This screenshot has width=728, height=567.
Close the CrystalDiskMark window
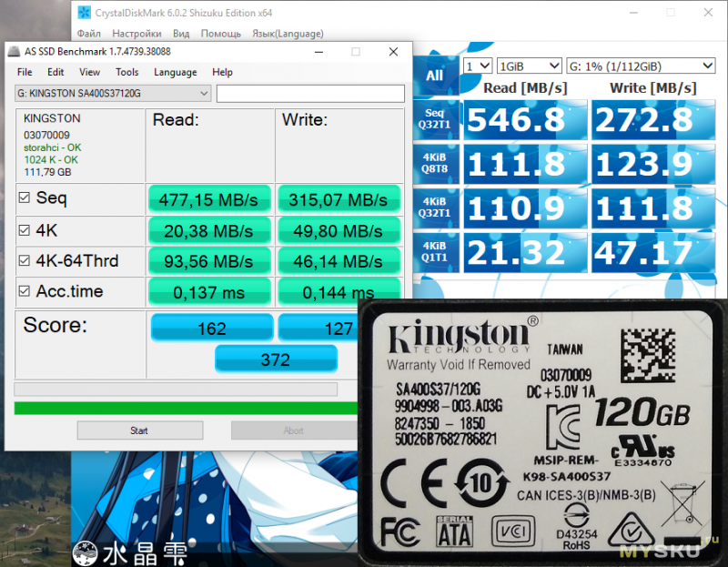click(708, 13)
